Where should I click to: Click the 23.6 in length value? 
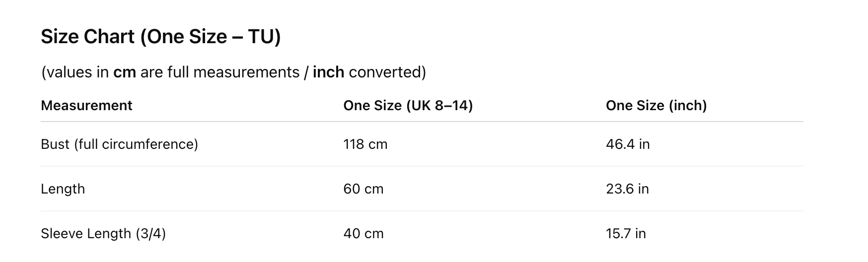coord(627,189)
